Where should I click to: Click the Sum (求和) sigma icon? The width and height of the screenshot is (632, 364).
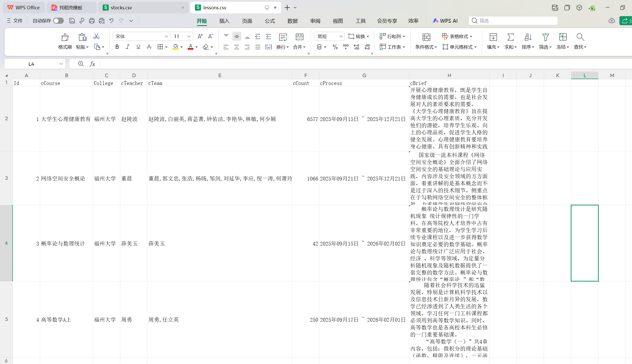[x=510, y=37]
